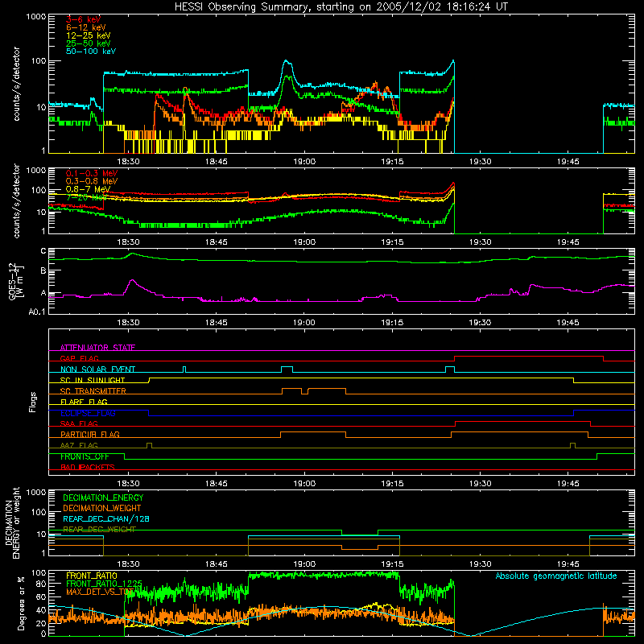This screenshot has width=644, height=644.
Task: Select the green 7-20 MeV legend label
Action: point(85,197)
